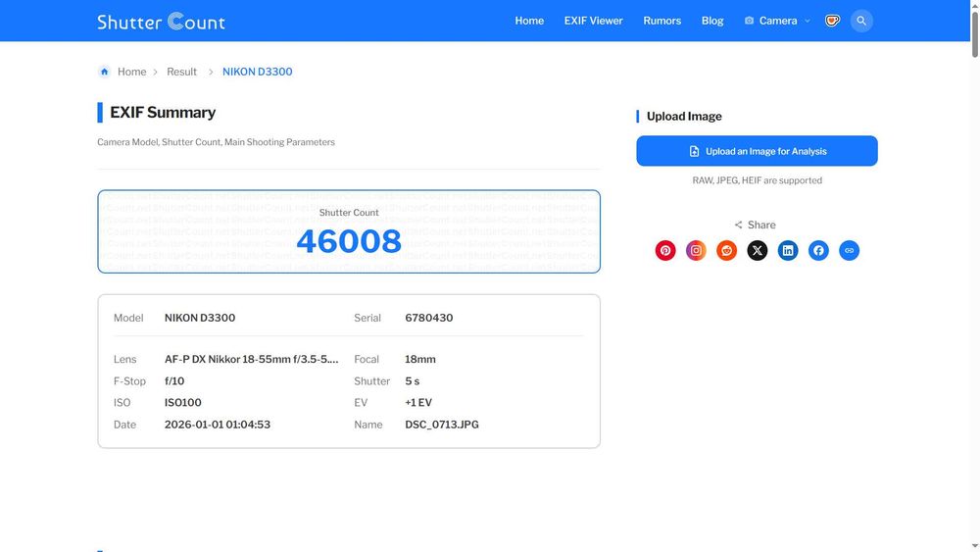This screenshot has height=552, width=980.
Task: Click the Share icon next to Share label
Action: 738,225
